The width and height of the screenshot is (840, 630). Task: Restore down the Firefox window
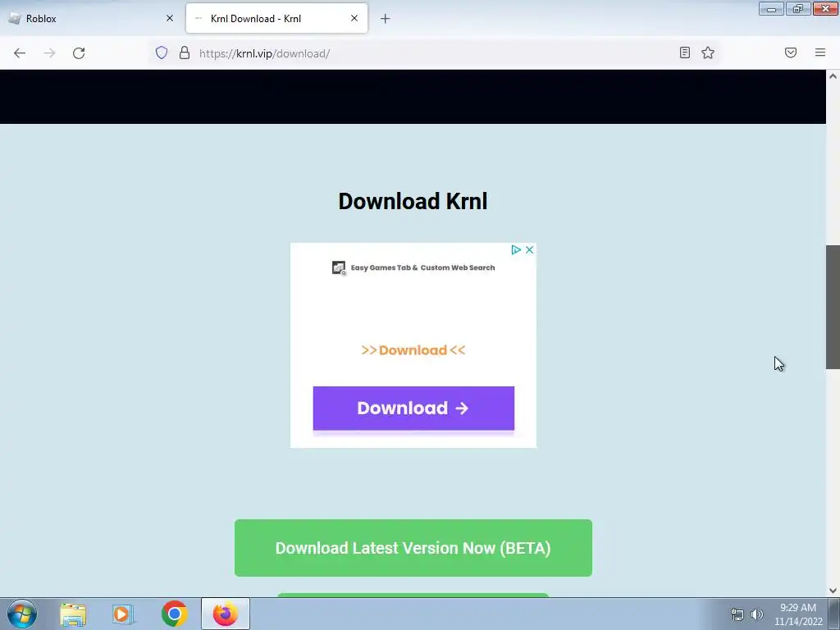click(798, 8)
